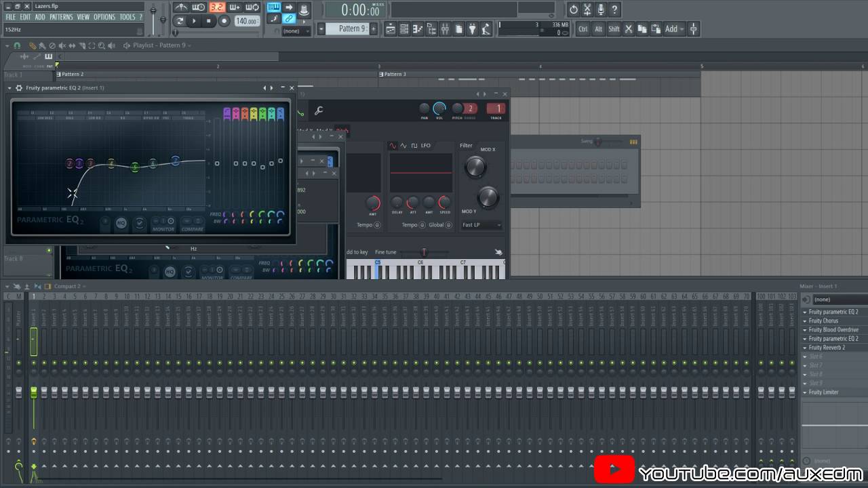Open the ADD menu
This screenshot has height=488, width=868.
(40, 17)
